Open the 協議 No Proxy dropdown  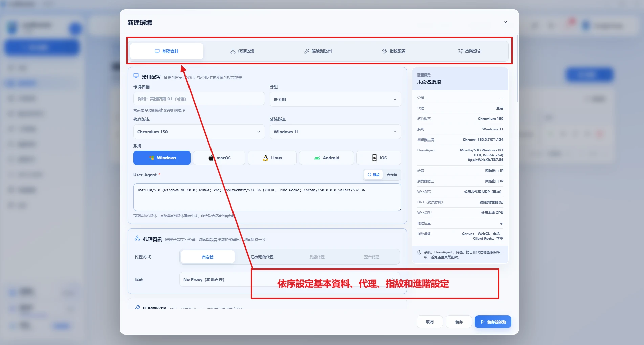[290, 279]
